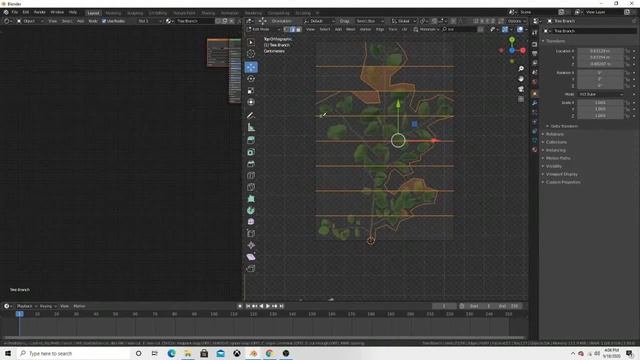Select the Extrude Region tool
The width and height of the screenshot is (640, 360).
[x=251, y=140]
